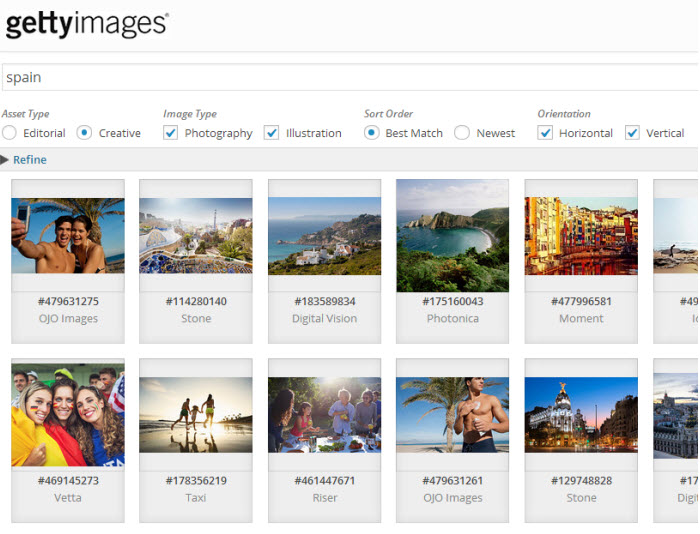Select the coastal village thumbnail #183589834
The image size is (700, 534).
pyautogui.click(x=325, y=236)
